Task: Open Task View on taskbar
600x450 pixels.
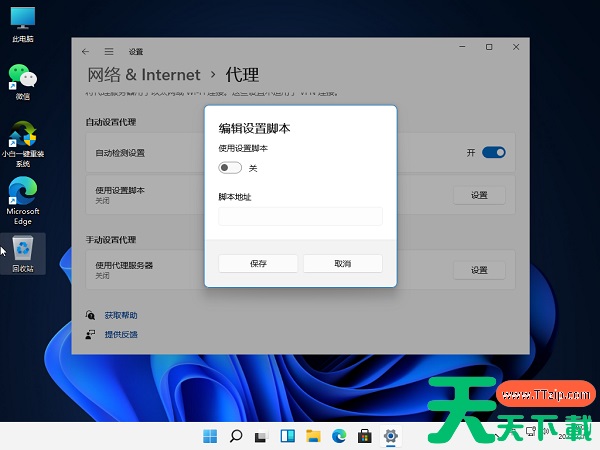Action: point(261,436)
